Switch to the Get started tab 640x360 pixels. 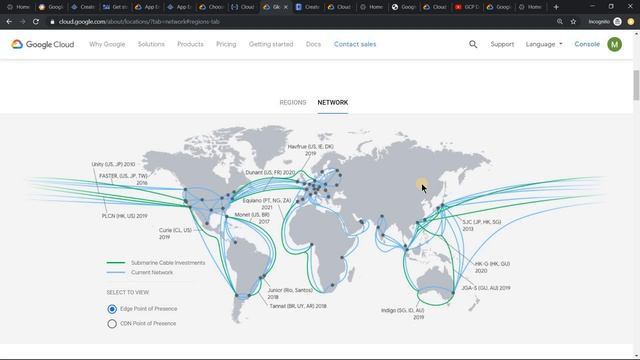(116, 7)
